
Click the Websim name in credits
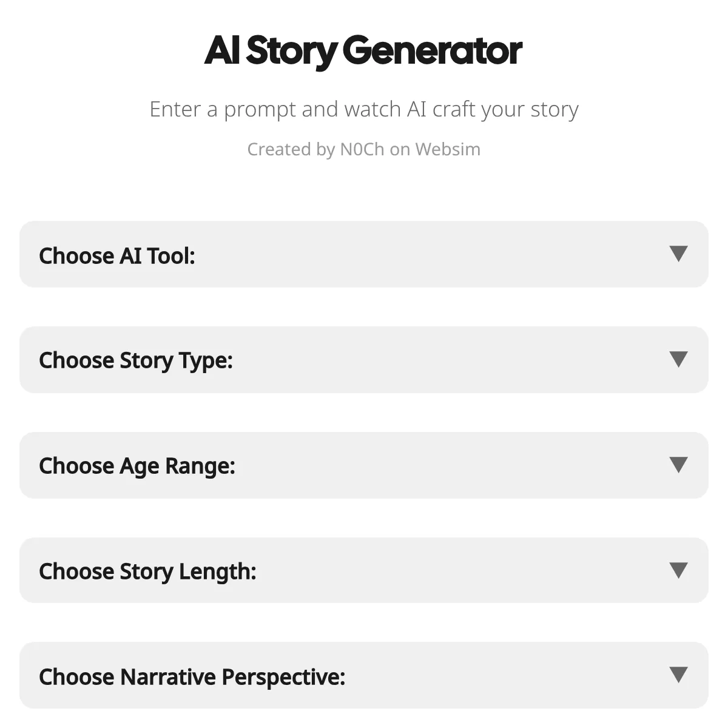tap(448, 149)
